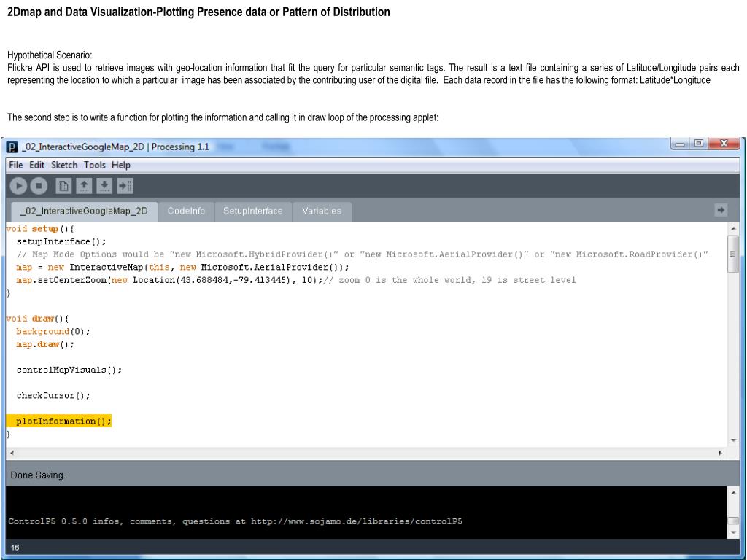Run the sketch with the Play button
Viewport: 747px width, 560px height.
pyautogui.click(x=18, y=186)
